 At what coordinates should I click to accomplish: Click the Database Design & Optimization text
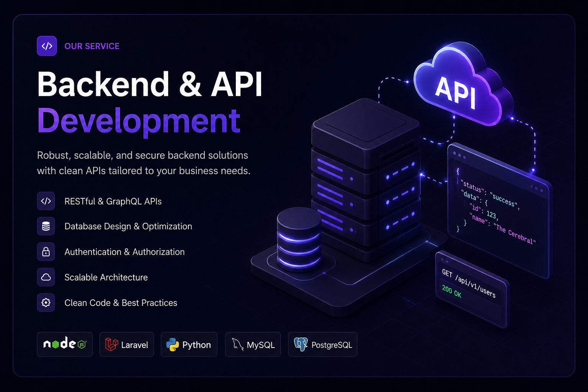coord(128,226)
